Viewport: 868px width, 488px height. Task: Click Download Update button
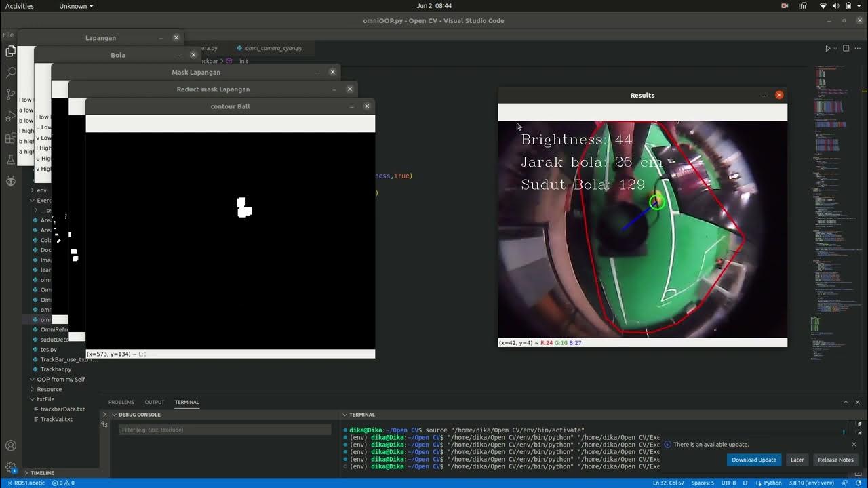point(753,460)
